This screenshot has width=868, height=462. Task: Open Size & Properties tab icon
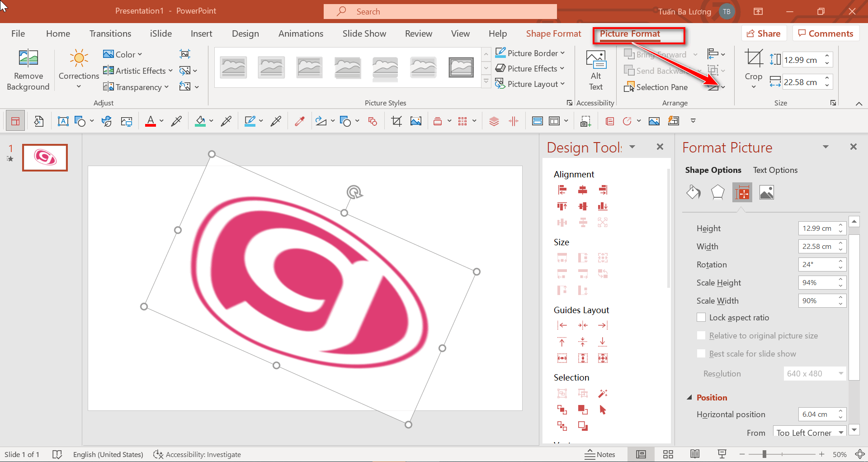point(742,193)
